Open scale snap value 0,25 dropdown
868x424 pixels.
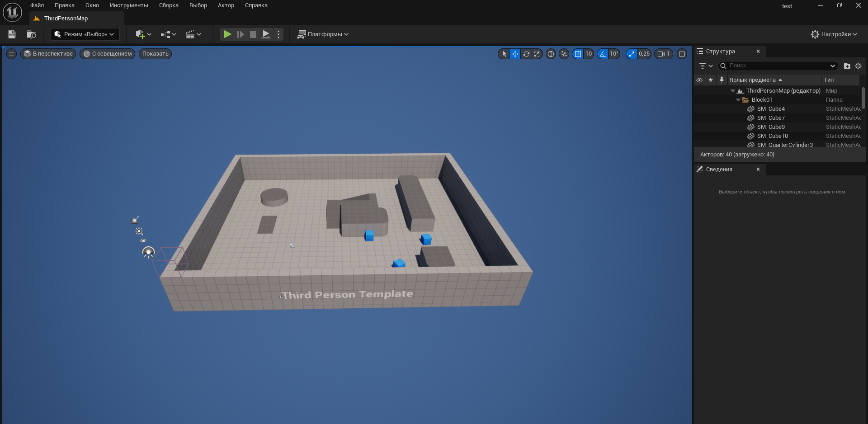644,54
